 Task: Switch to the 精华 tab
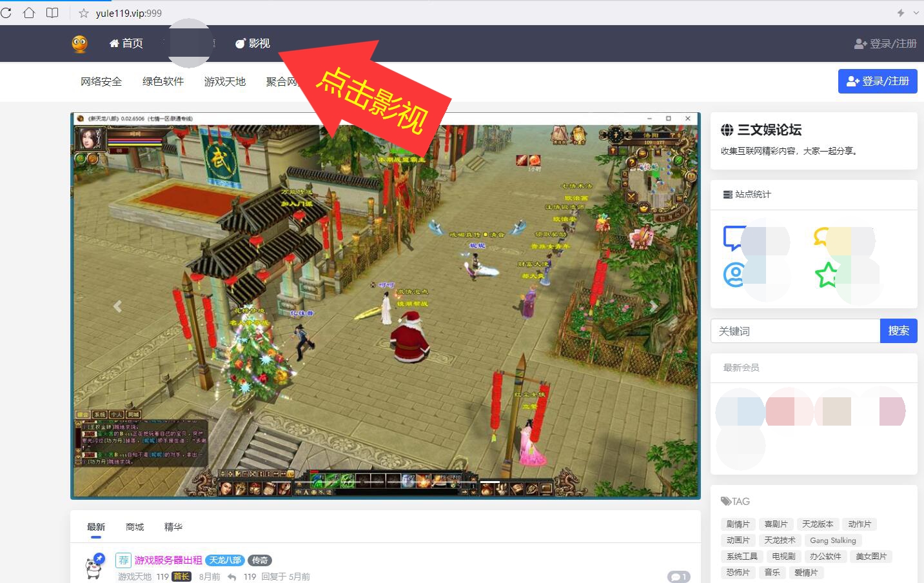coord(173,527)
